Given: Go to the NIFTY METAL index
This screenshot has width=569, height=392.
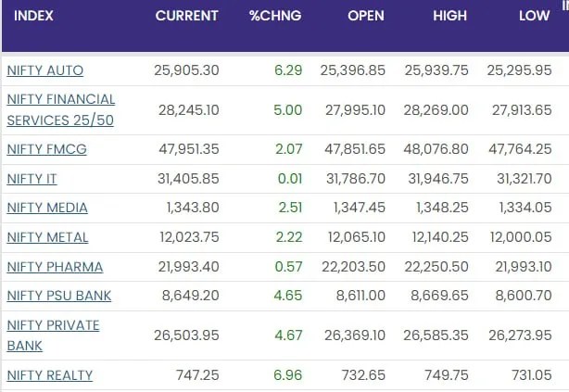Looking at the screenshot, I should point(47,237).
